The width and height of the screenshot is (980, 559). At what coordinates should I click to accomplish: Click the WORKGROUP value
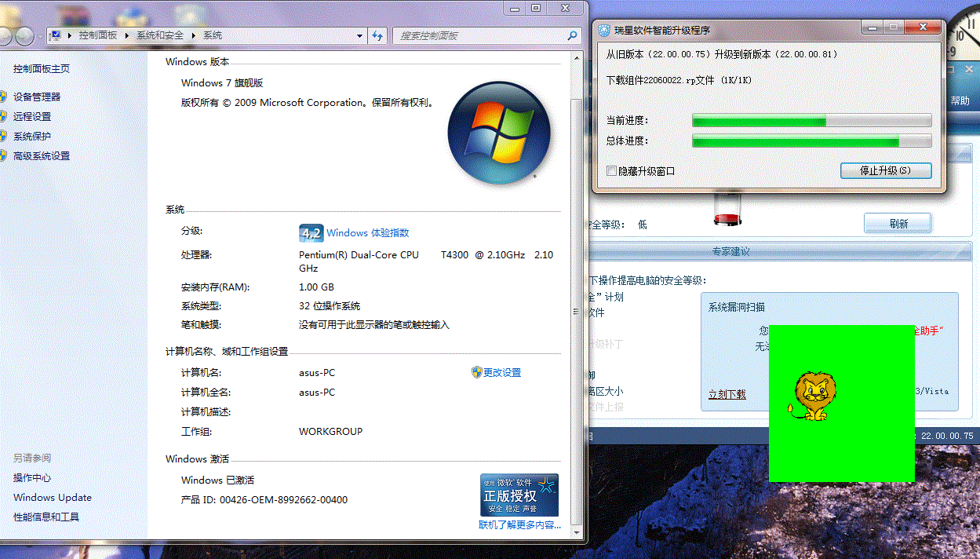[330, 432]
